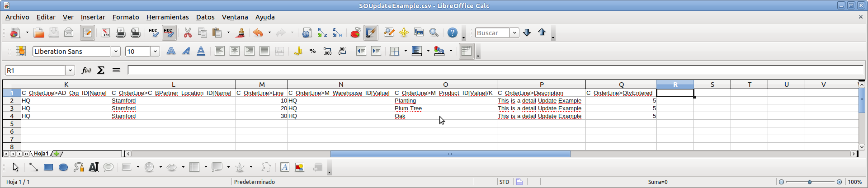868x188 pixels.
Task: Click the zoom out minus button
Action: pyautogui.click(x=781, y=182)
